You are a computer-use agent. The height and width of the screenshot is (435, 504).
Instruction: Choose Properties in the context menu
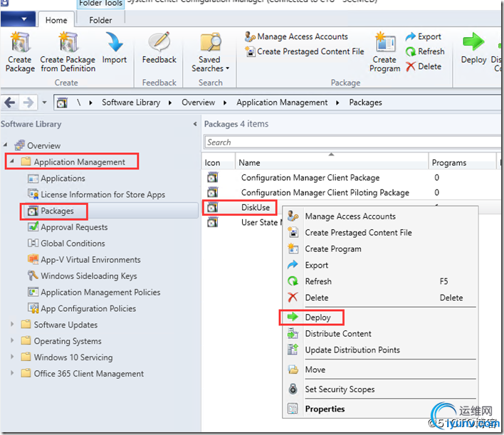380,409
